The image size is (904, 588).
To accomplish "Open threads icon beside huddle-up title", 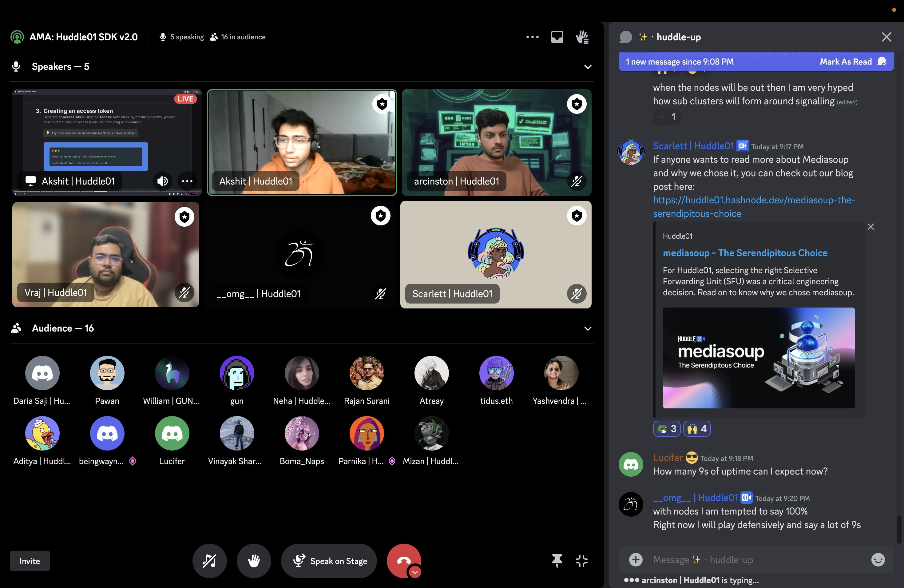I will tap(626, 37).
